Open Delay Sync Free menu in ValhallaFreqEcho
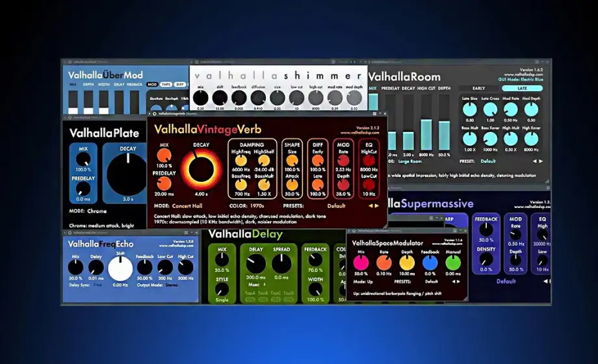This screenshot has width=598, height=364. coord(97,285)
